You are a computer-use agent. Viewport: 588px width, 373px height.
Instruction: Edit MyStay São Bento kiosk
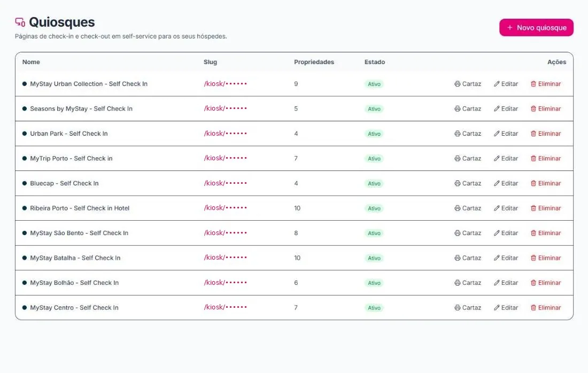(x=506, y=233)
